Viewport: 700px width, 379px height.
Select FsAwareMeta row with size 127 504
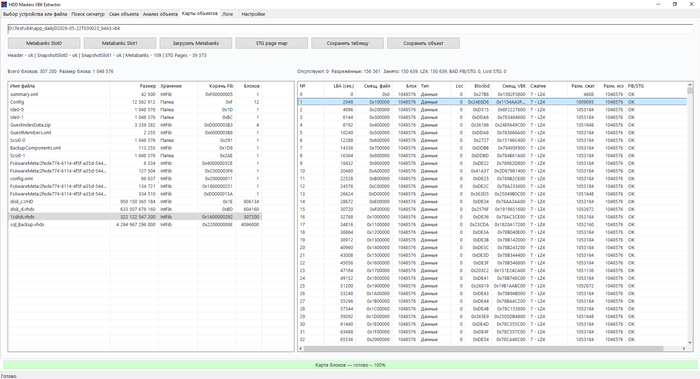[135, 171]
